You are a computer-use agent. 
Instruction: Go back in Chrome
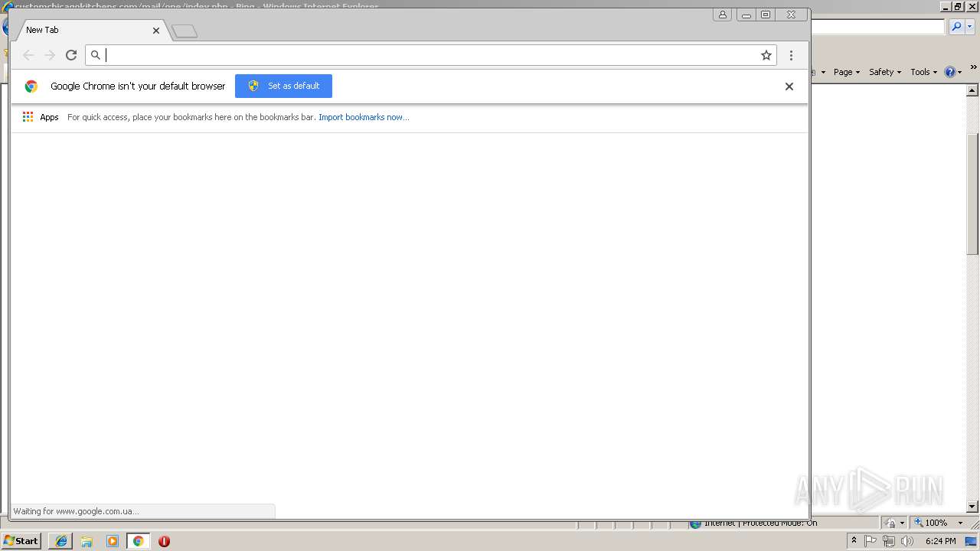[28, 55]
